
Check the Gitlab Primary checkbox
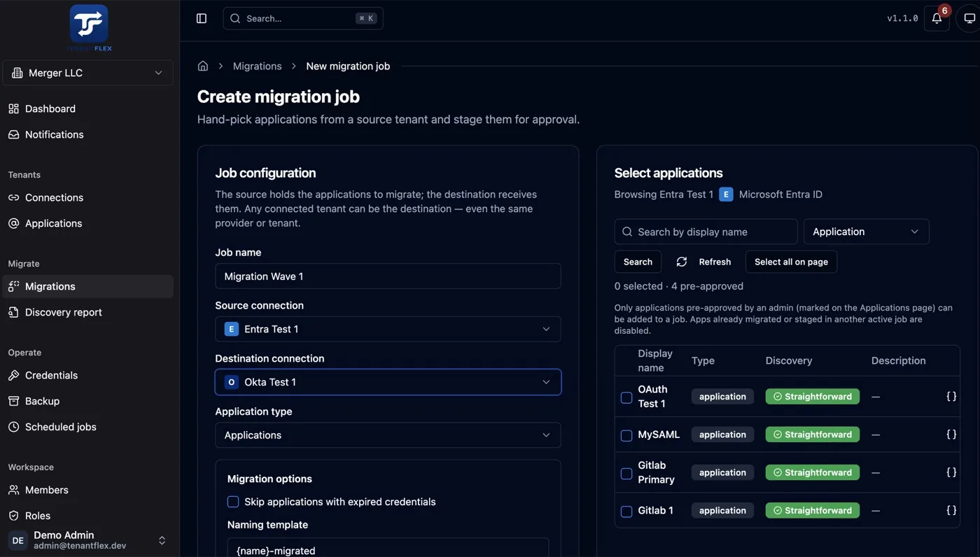click(x=626, y=474)
